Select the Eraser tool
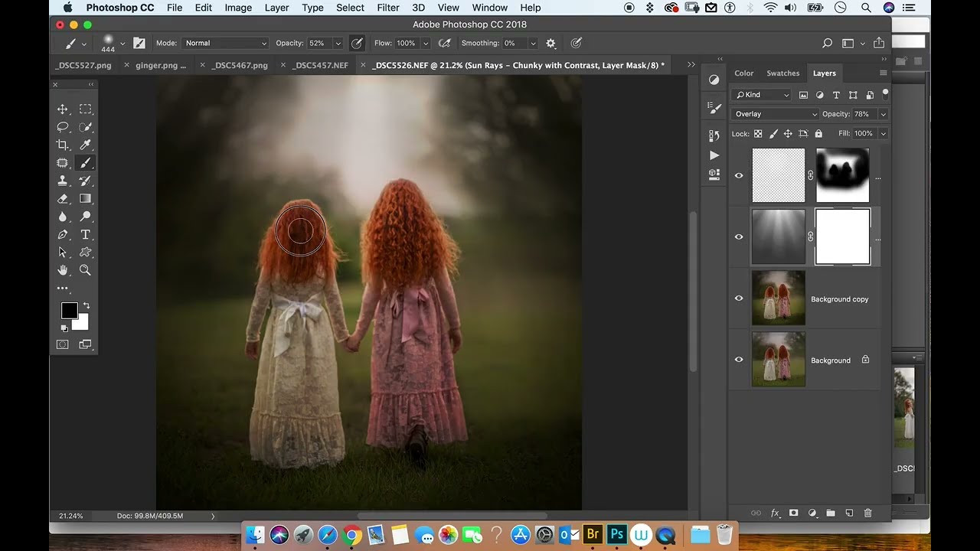Image resolution: width=980 pixels, height=551 pixels. pos(63,199)
